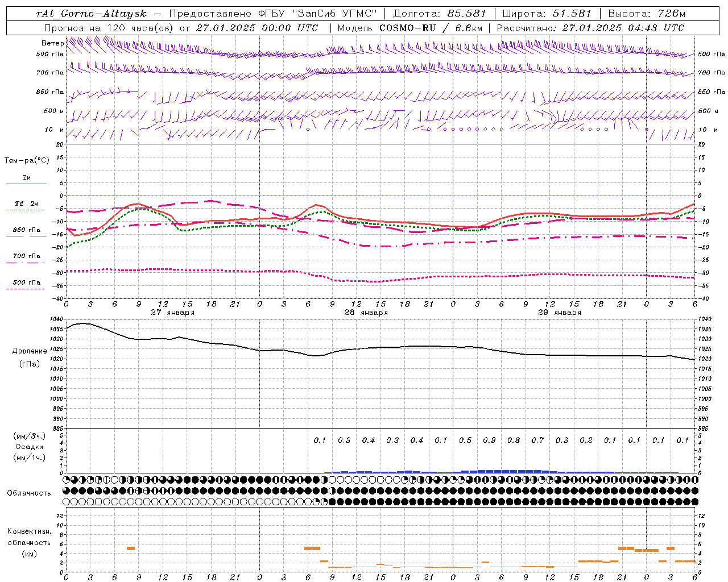The height and width of the screenshot is (582, 728).
Task: Click the provider text ФГБУ "ЗапСиб УГМС"
Action: 319,14
